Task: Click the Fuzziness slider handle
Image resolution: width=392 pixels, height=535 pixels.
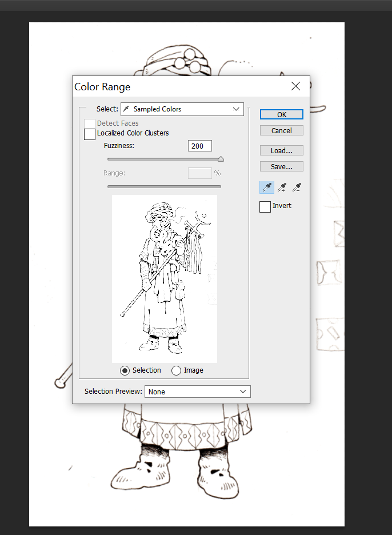Action: point(221,159)
